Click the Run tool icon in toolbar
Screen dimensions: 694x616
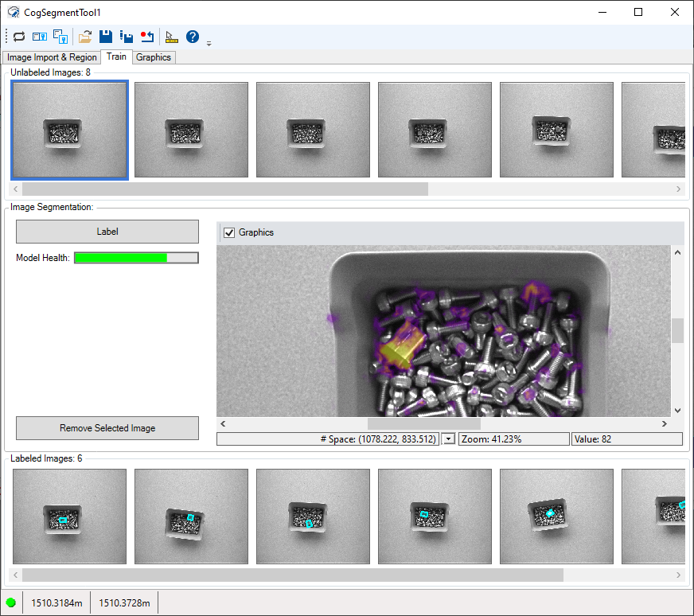19,37
